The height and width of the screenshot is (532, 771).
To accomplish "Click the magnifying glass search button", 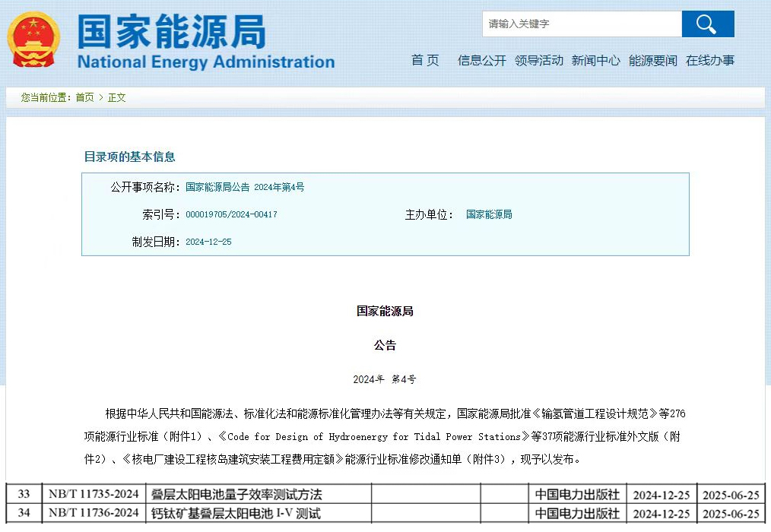I will point(707,24).
